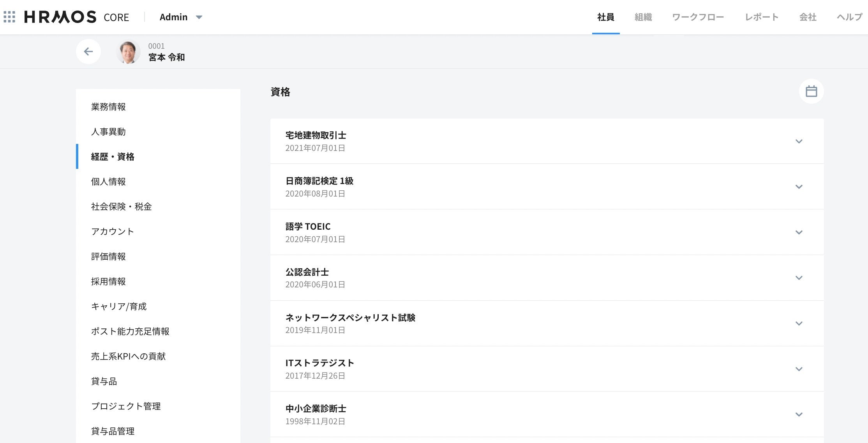
Task: Open the app launcher grid icon
Action: [x=9, y=17]
